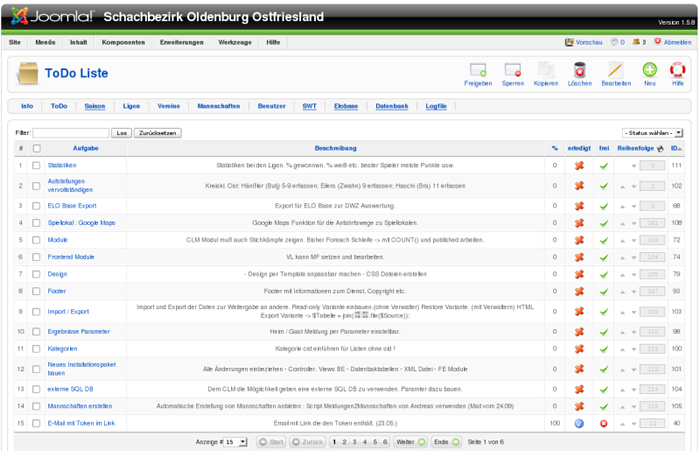700x451 pixels.
Task: Click the Kopieren toolbar icon
Action: 545,72
